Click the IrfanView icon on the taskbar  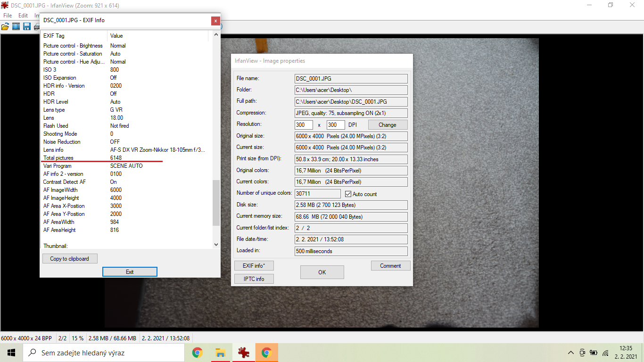pos(243,353)
